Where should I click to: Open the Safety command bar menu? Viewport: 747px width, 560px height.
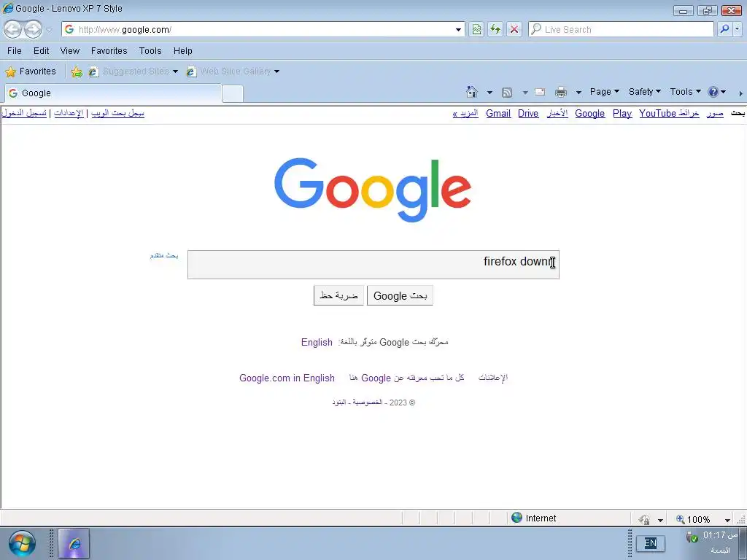coord(645,91)
